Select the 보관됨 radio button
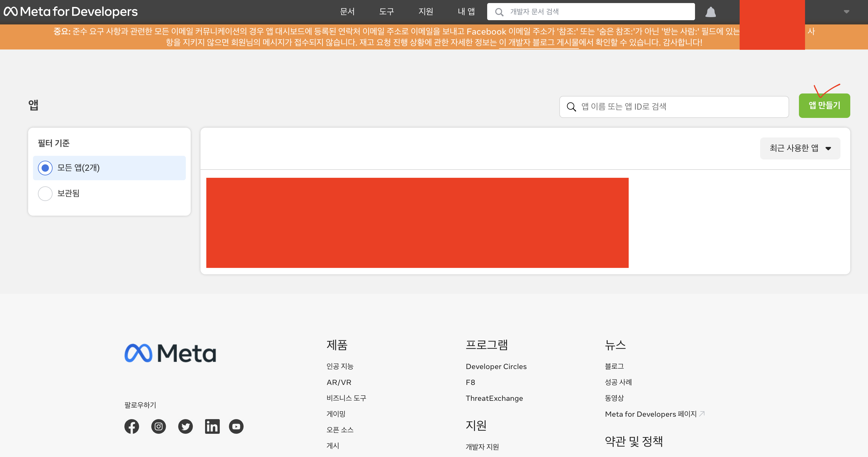Image resolution: width=868 pixels, height=457 pixels. click(x=45, y=193)
